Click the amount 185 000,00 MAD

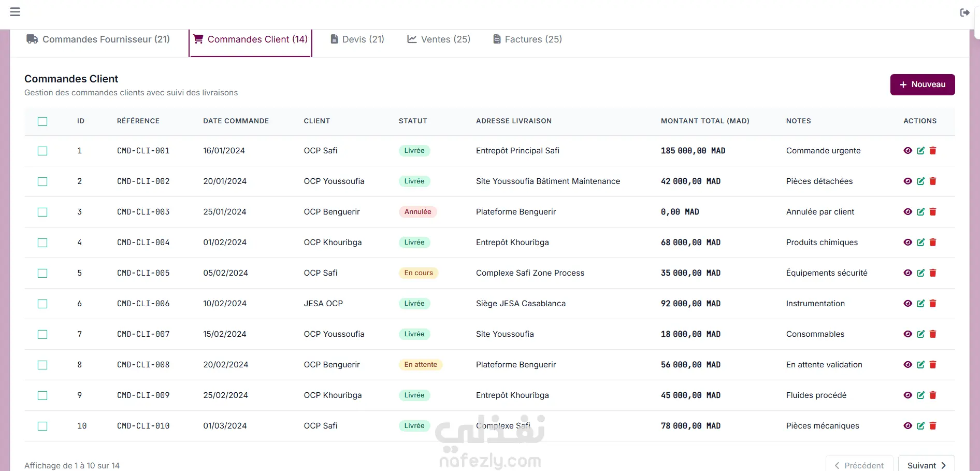tap(693, 151)
